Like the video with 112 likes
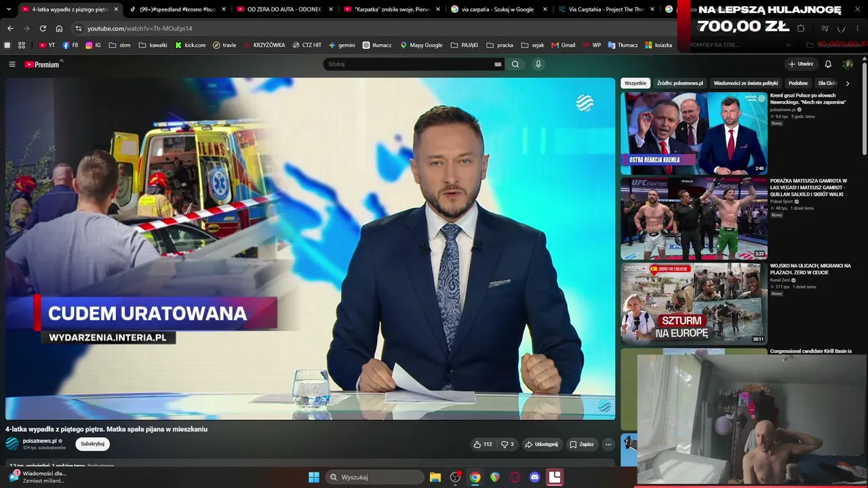 [483, 445]
